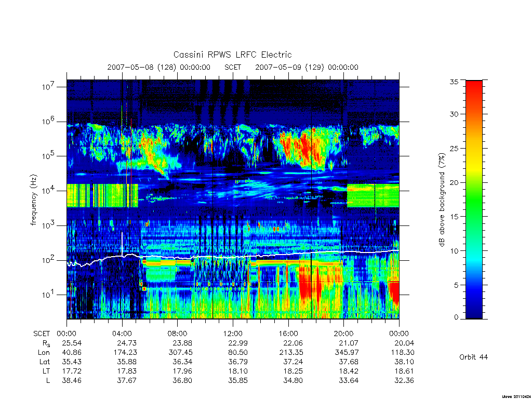Screen dimensions: 532x399
Task: Click the 'LT' row label
Action: click(x=46, y=371)
